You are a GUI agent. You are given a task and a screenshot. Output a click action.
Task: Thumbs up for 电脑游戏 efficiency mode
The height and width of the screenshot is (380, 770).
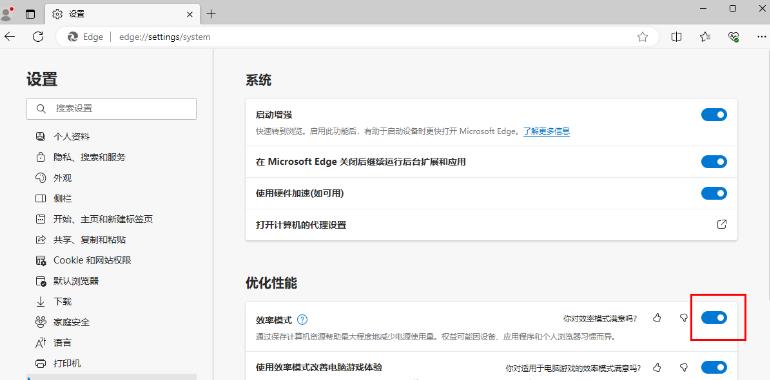657,367
